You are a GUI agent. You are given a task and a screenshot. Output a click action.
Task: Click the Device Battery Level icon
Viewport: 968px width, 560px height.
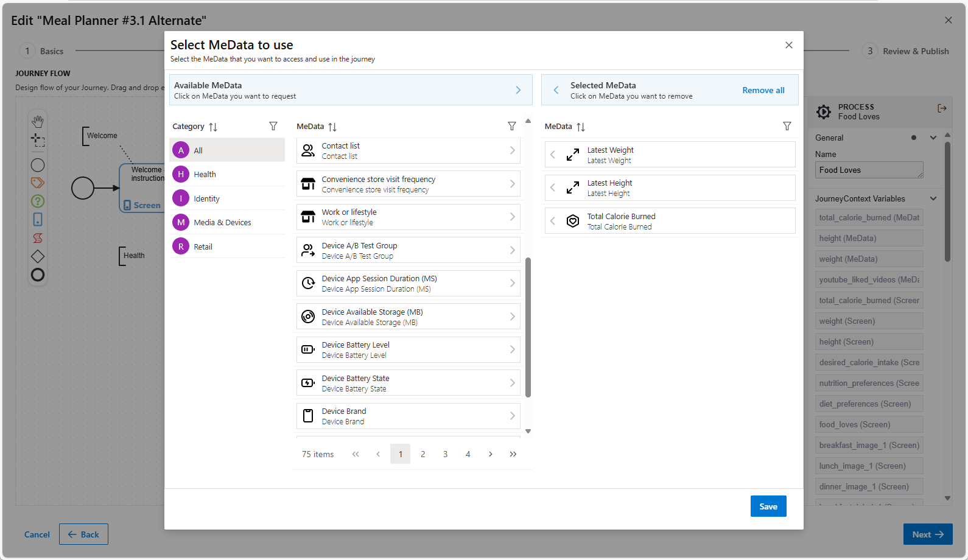pos(309,349)
